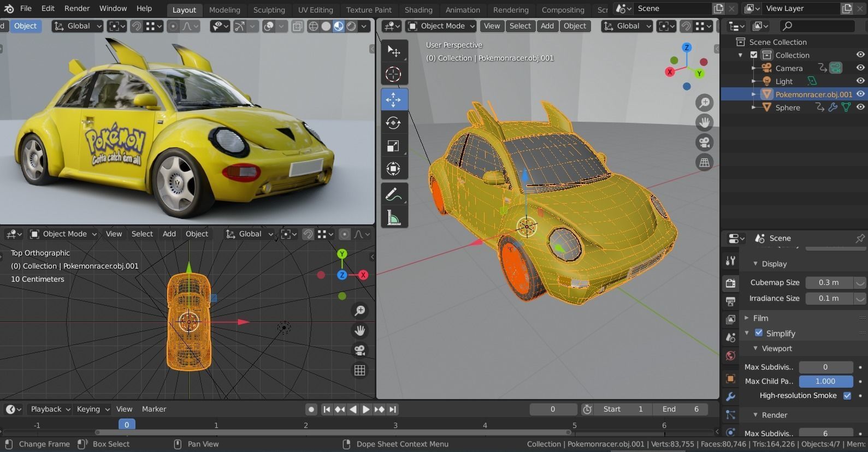Open the Object properties tab icon
Screen dimensions: 868x452
click(730, 378)
